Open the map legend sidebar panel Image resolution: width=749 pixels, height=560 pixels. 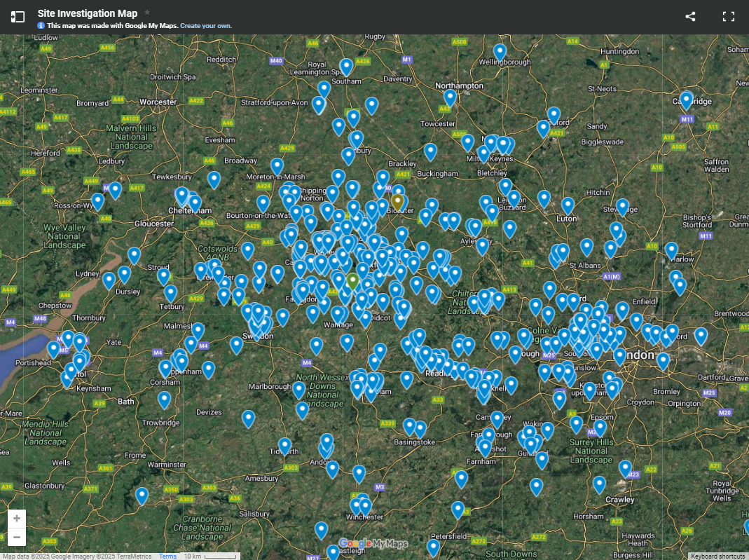(18, 17)
